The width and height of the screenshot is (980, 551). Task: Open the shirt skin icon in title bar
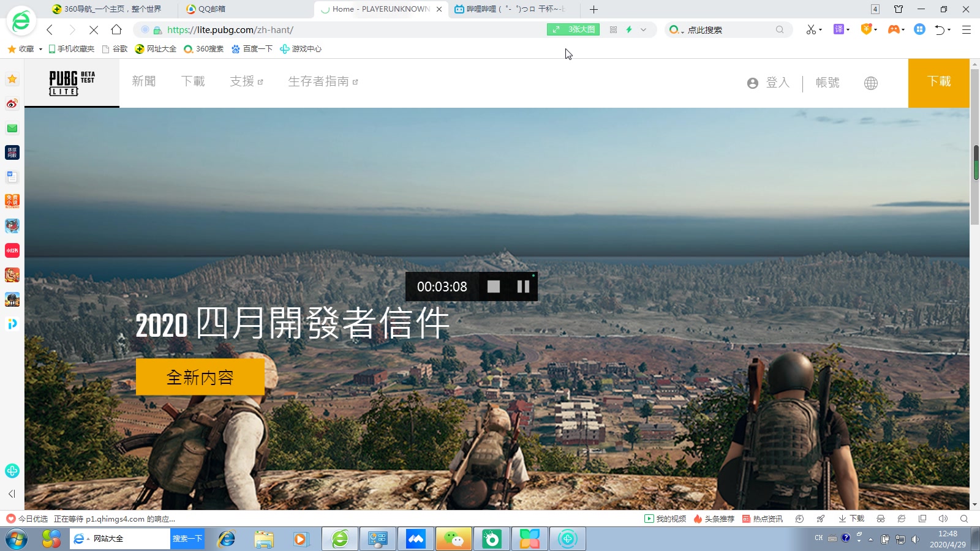click(899, 9)
